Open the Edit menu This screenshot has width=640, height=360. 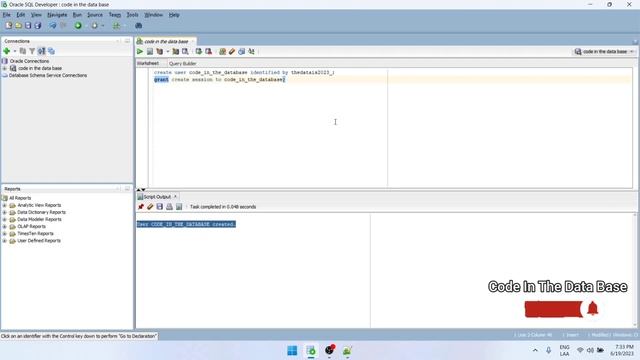pos(21,15)
